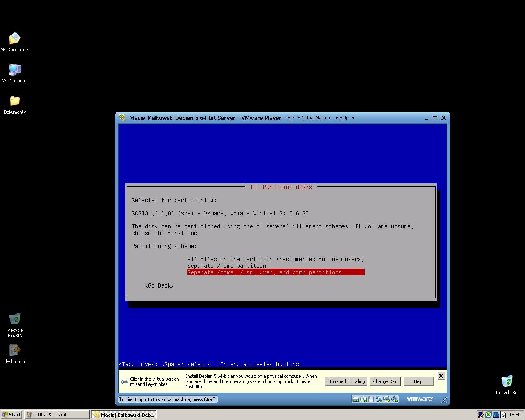Select the Recycle Bin.BIN desktop icon
Viewport: 525px width, 420px height.
click(x=15, y=325)
